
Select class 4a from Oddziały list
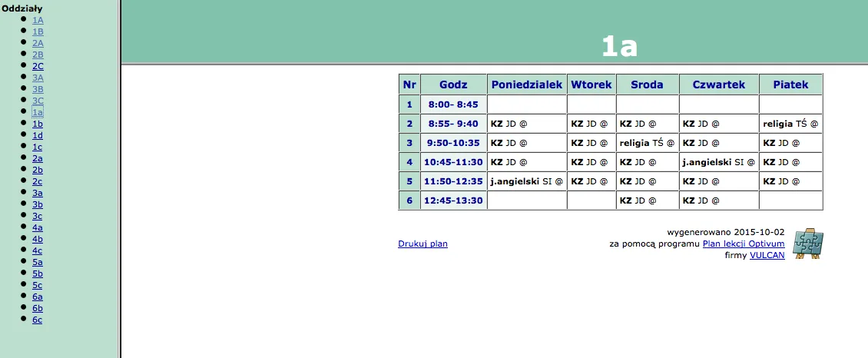click(x=38, y=227)
